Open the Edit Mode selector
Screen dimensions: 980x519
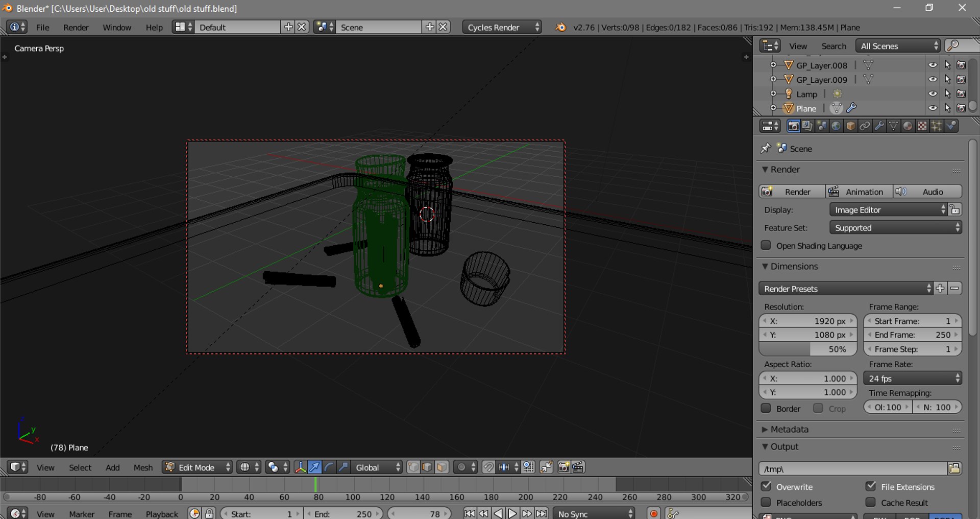pos(197,467)
